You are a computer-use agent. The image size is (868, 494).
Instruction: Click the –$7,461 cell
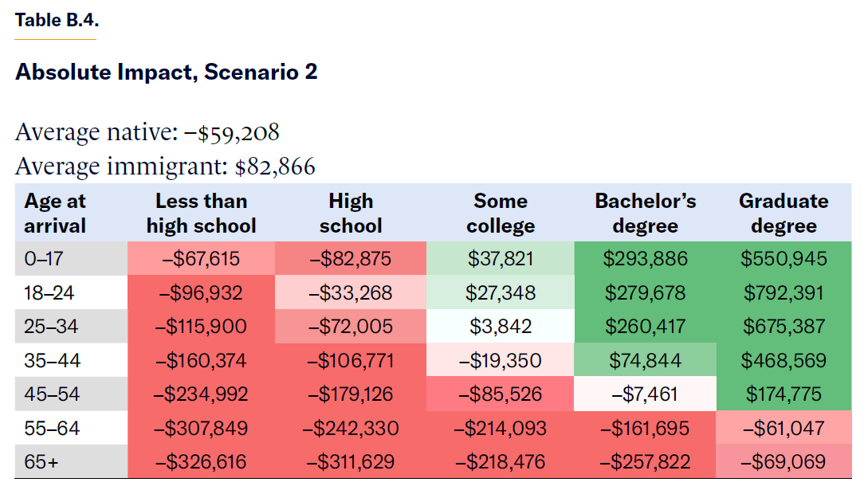(645, 394)
